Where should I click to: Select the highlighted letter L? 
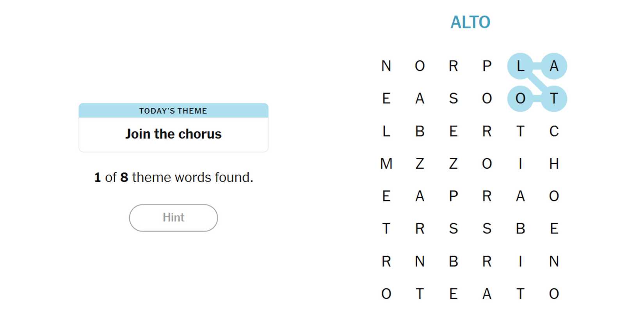(x=520, y=66)
